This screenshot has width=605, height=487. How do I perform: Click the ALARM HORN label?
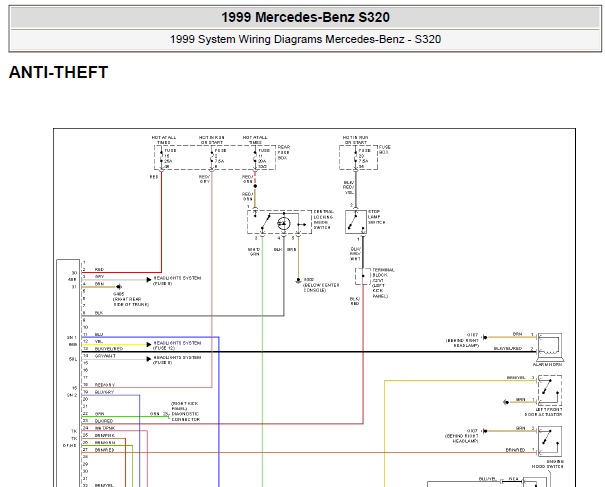(548, 364)
